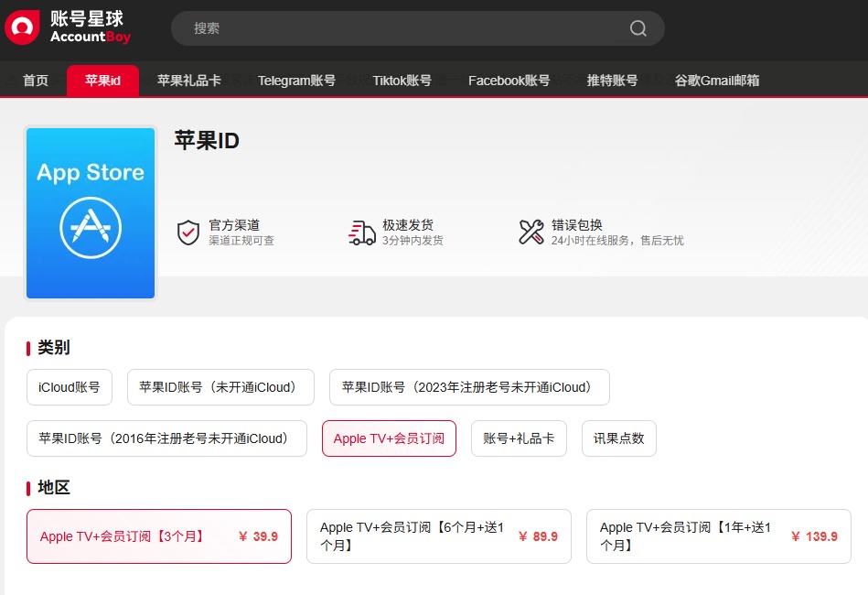Click the wrench and screwdriver replacement icon
The height and width of the screenshot is (595, 868).
coord(530,233)
